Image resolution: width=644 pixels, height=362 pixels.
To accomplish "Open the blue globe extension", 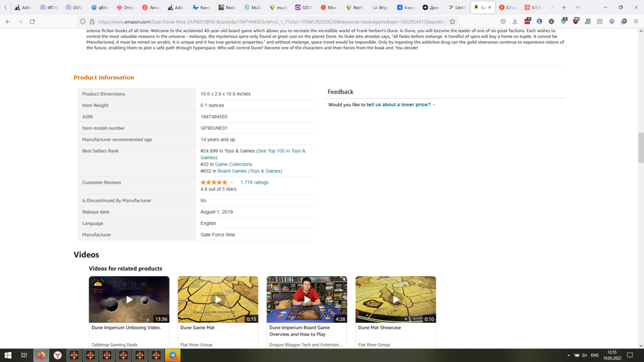I will 539,21.
